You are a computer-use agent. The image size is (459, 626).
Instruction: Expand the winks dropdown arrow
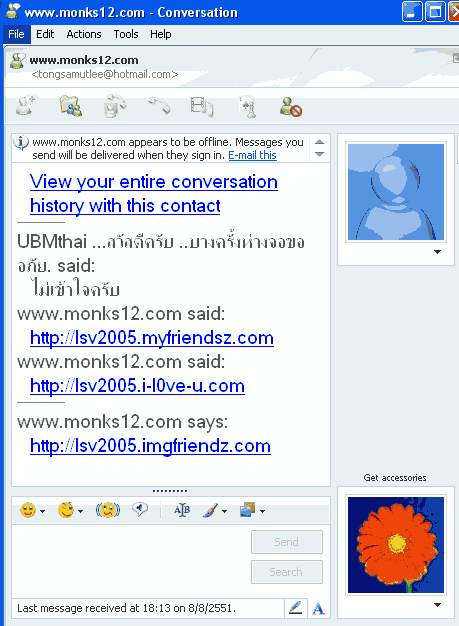point(80,511)
